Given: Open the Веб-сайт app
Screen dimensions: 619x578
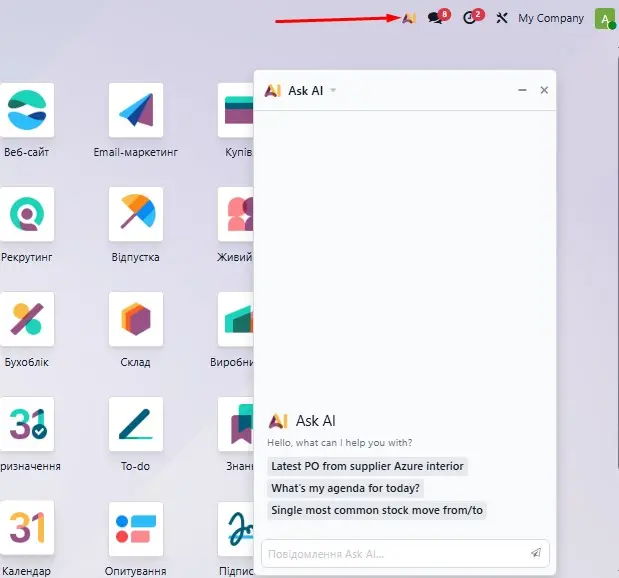Looking at the screenshot, I should 27,110.
